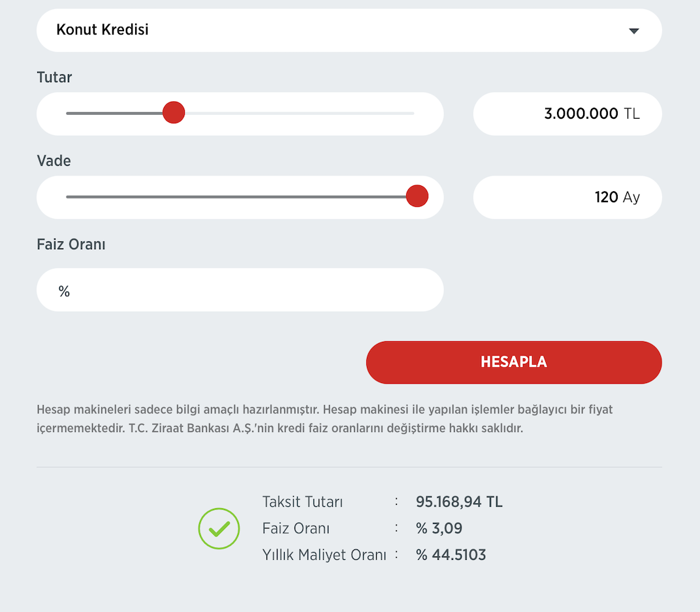
Task: Click the dropdown arrow beside Konut Kredisi
Action: 633,31
